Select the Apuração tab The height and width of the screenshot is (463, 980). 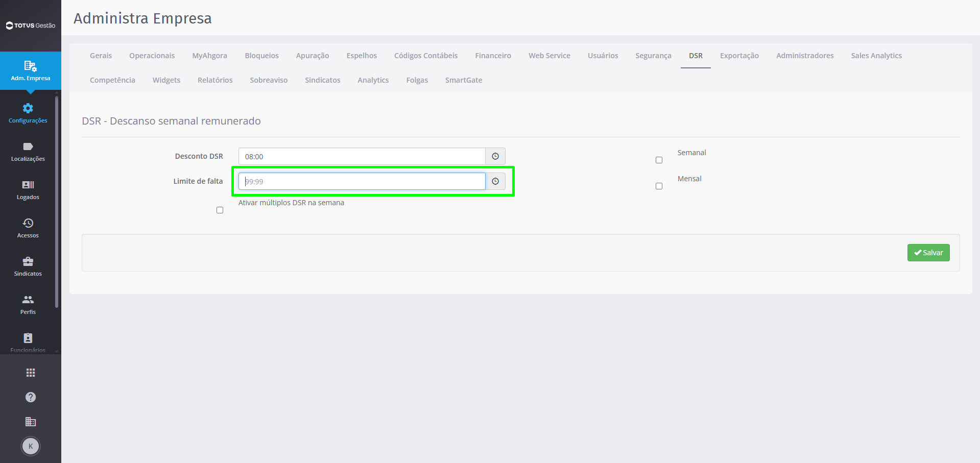click(x=313, y=56)
